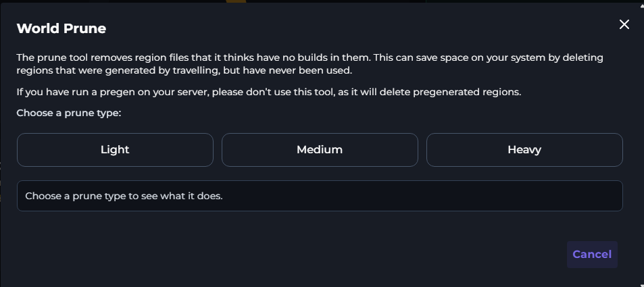Select the Light prune type

coord(115,150)
